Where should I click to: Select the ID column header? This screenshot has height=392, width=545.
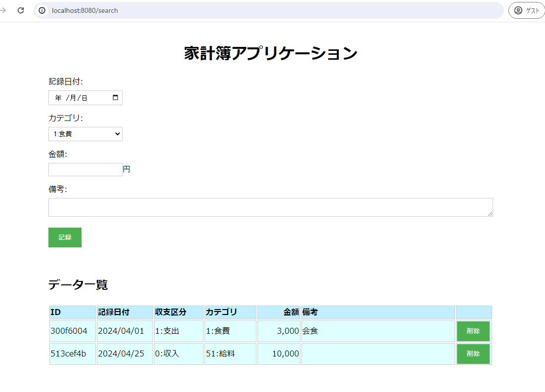72,312
